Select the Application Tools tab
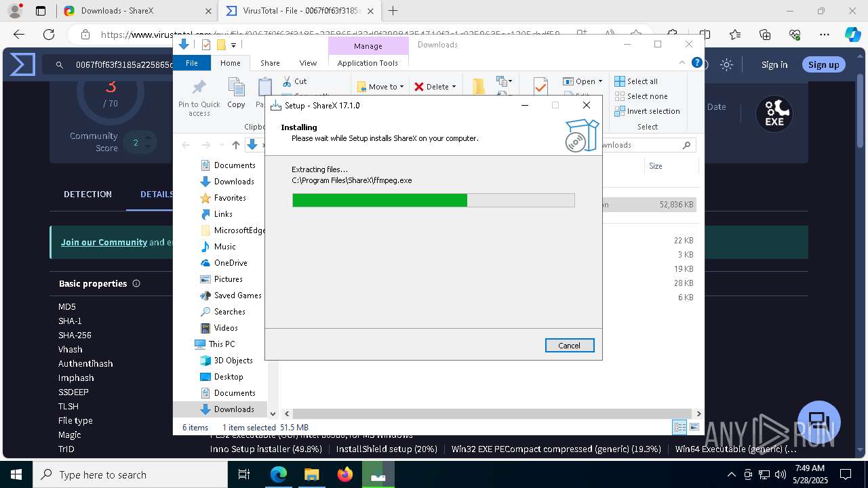The height and width of the screenshot is (488, 868). (x=368, y=62)
